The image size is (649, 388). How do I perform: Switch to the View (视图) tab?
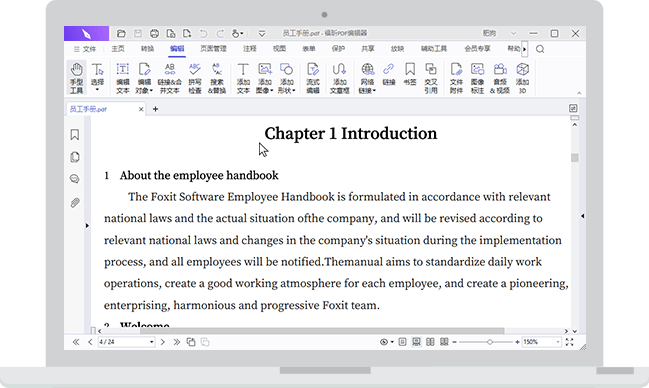(x=279, y=49)
